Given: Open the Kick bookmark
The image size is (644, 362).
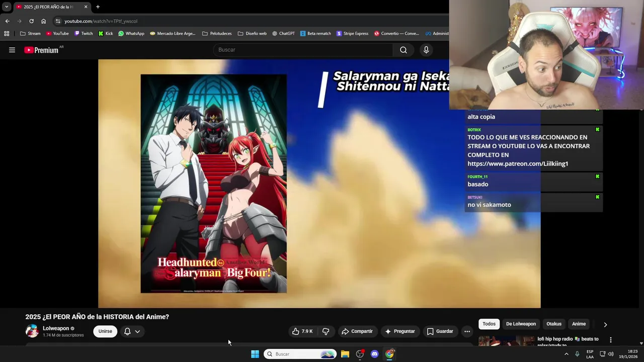Looking at the screenshot, I should (106, 34).
